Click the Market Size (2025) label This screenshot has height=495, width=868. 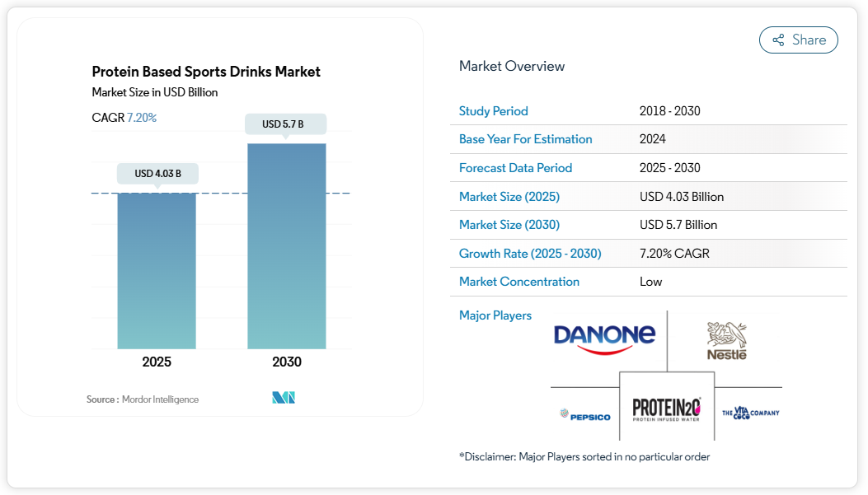pyautogui.click(x=509, y=197)
